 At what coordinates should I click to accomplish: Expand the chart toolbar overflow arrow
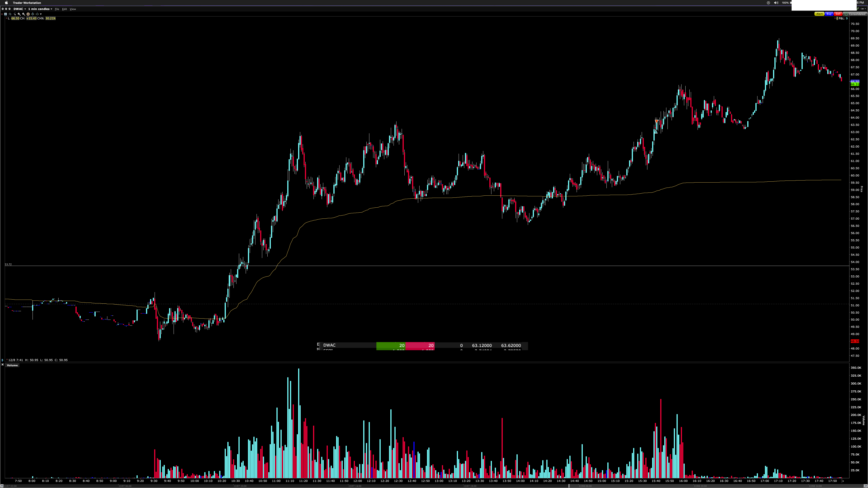[x=41, y=14]
